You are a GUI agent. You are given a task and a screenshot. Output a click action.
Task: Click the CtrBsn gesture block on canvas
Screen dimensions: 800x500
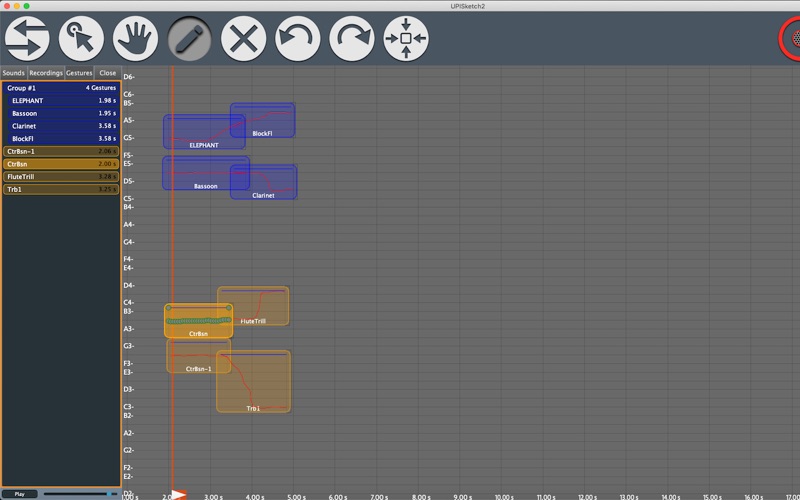(198, 321)
